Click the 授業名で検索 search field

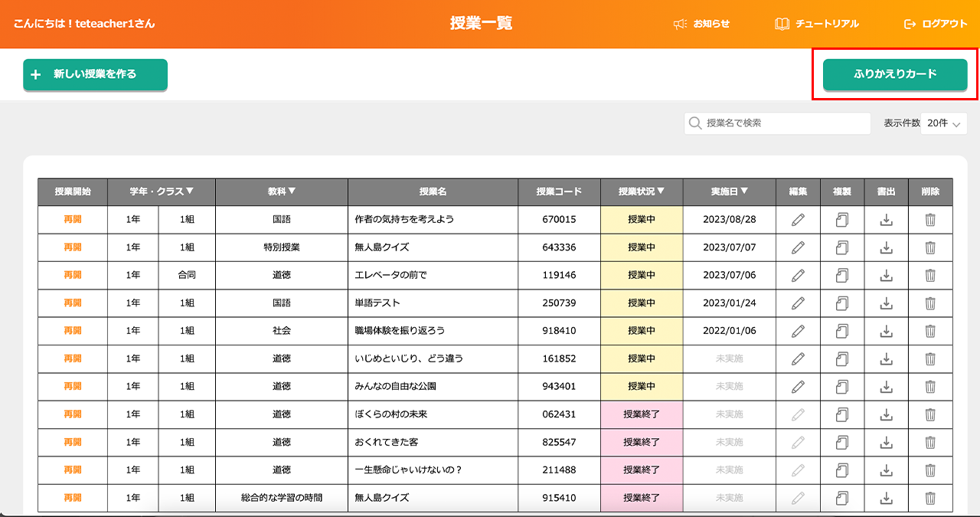pos(777,123)
